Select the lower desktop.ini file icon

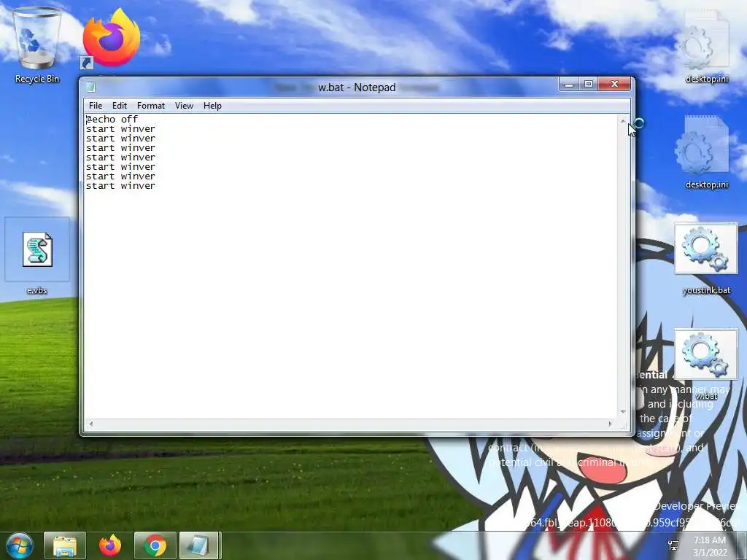[706, 152]
